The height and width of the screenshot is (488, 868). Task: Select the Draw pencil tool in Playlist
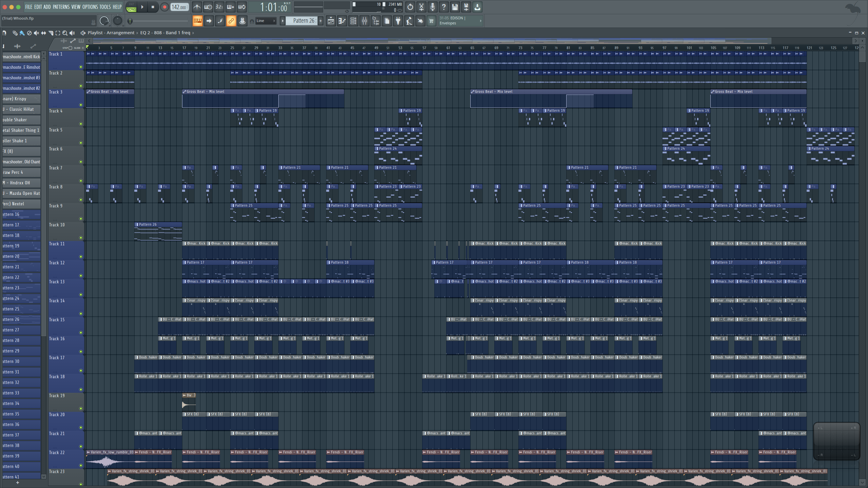click(x=15, y=33)
